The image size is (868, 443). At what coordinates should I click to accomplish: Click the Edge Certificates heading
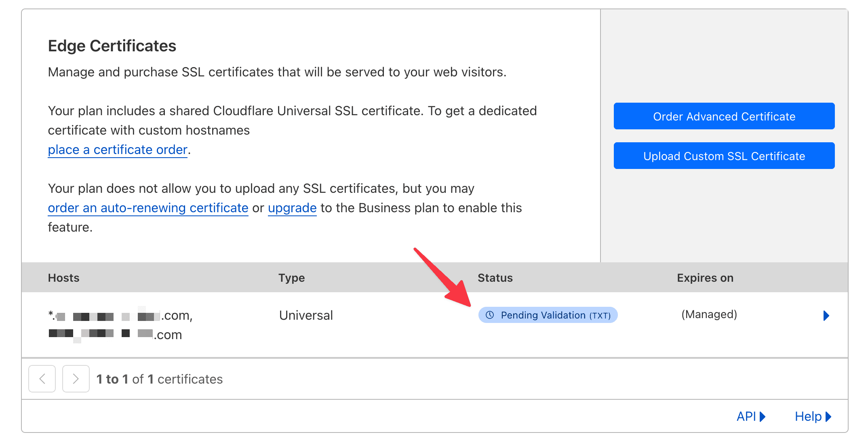[x=112, y=46]
